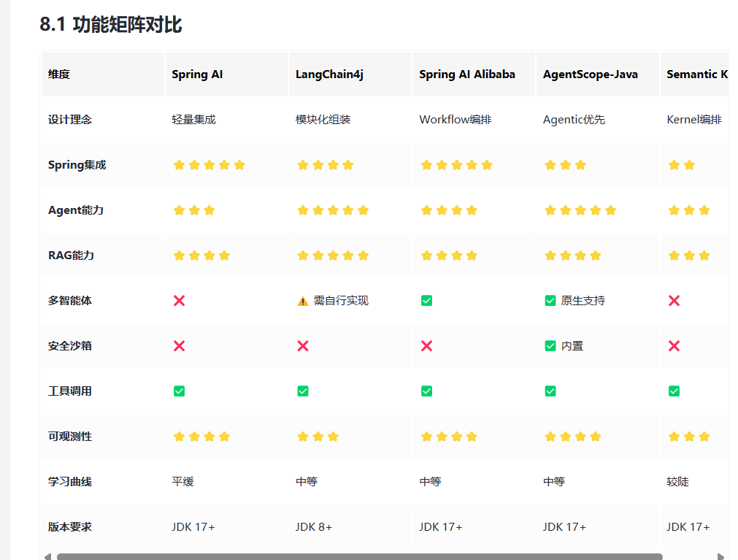Click the green check next to 原生支持
Viewport: 738px width, 560px height.
550,301
